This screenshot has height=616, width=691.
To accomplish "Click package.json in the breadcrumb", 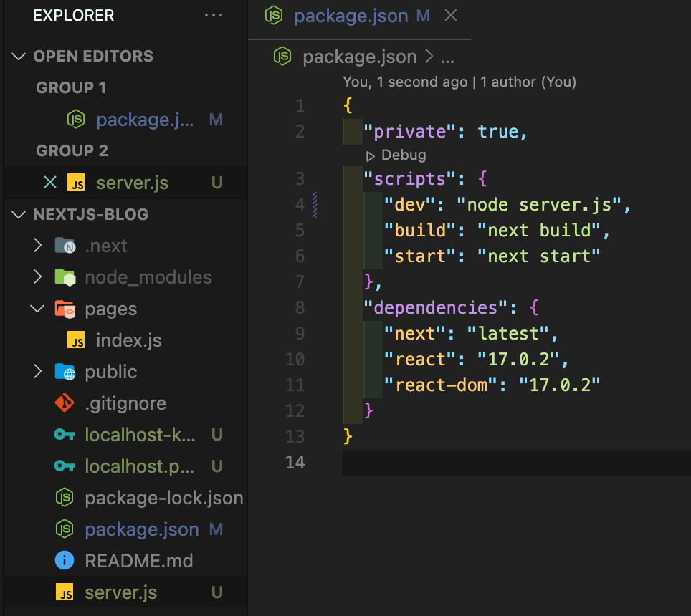I will click(x=360, y=57).
